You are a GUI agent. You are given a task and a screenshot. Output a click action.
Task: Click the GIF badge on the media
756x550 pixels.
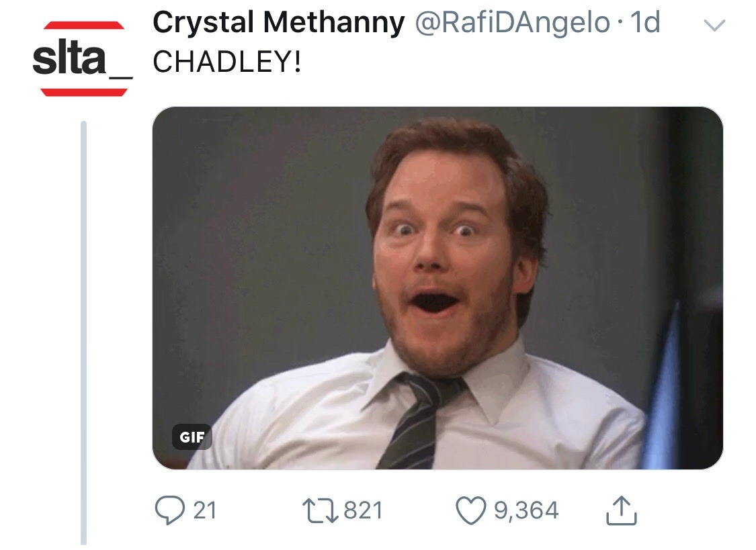[192, 437]
